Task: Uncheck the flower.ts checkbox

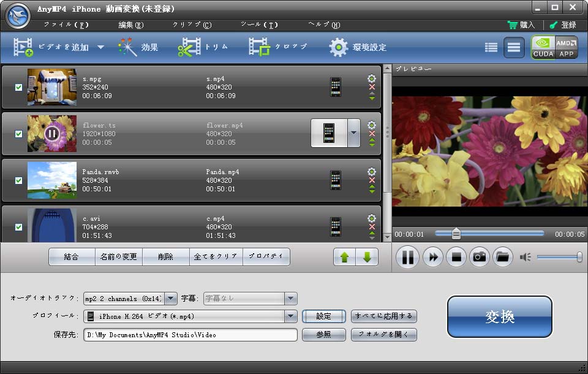Action: (18, 134)
